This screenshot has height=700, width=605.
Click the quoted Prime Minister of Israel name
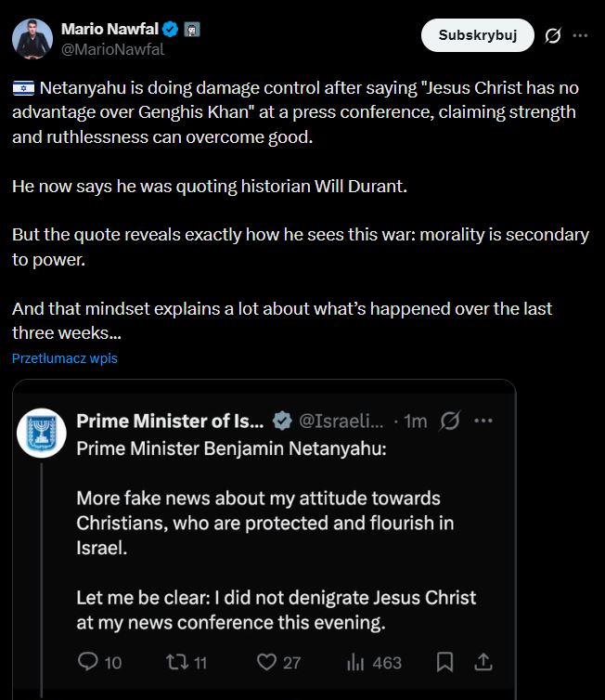[x=170, y=421]
